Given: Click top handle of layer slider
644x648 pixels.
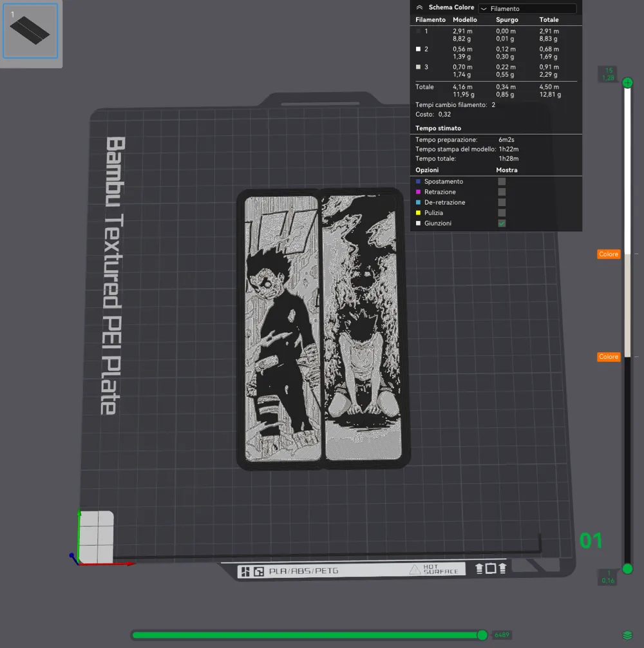Looking at the screenshot, I should tap(627, 82).
